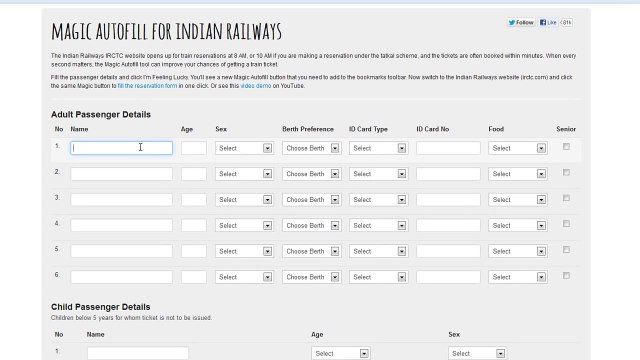This screenshot has height=360, width=640.
Task: Open the 'fill the reservation form' link
Action: click(147, 86)
